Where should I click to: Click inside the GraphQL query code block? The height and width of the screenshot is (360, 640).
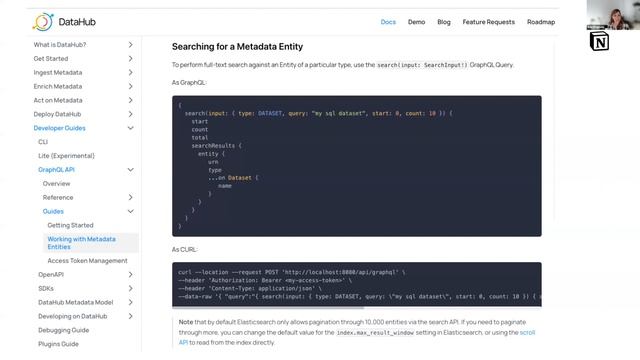tap(357, 166)
